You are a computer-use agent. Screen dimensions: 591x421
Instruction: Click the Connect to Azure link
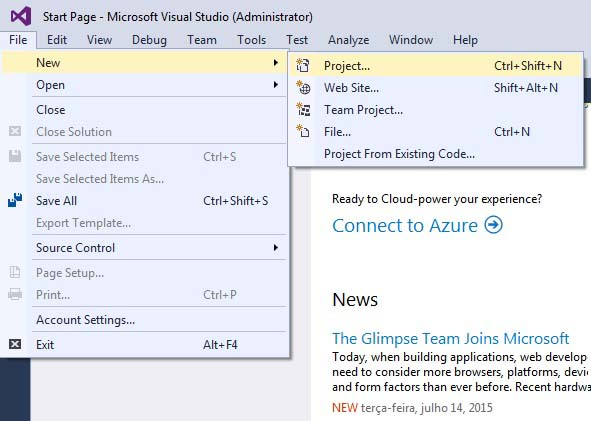tap(405, 225)
